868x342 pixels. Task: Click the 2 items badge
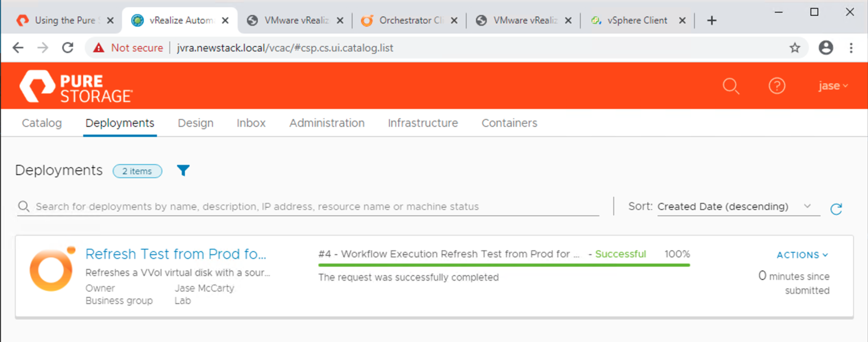click(137, 171)
